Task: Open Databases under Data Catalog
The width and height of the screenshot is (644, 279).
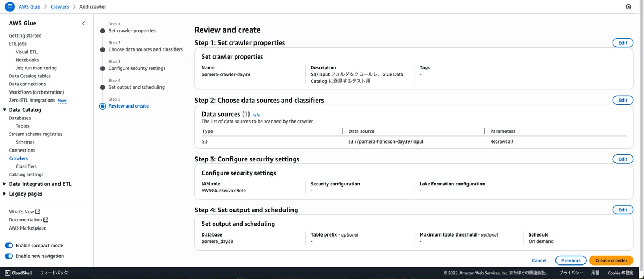Action: tap(20, 118)
